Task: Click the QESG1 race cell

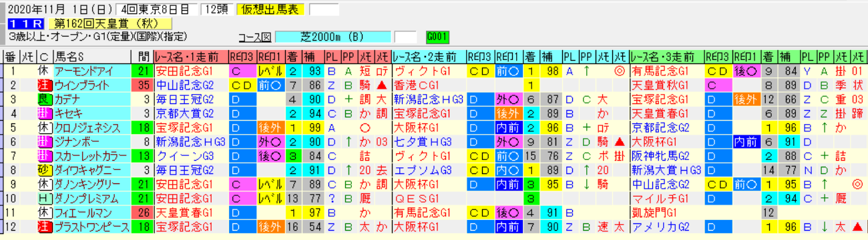Action: pos(429,198)
